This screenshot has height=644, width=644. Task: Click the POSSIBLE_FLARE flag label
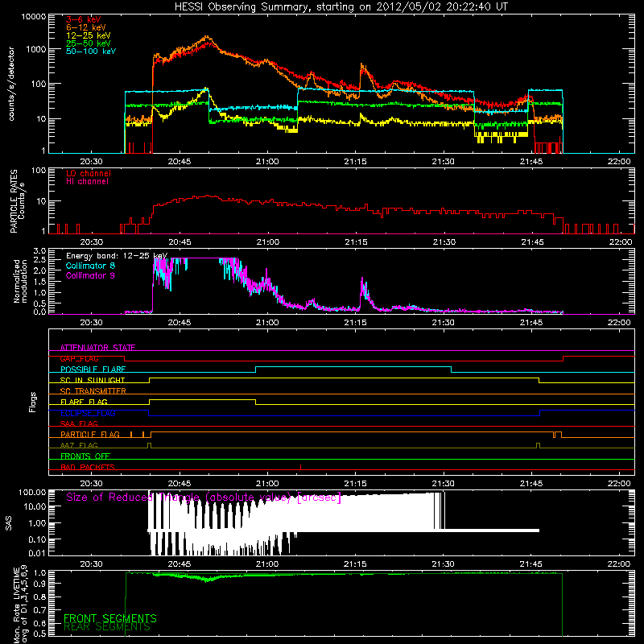click(93, 369)
